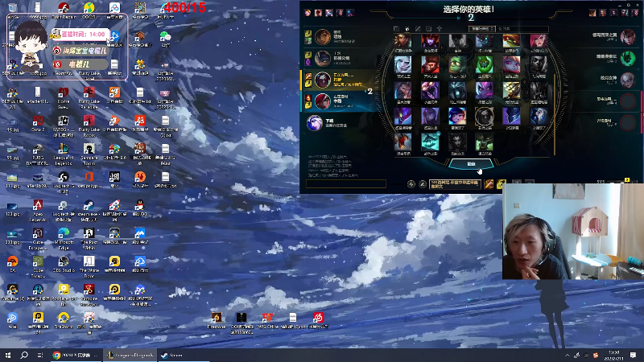Open the rune page selection dropdown

[x=455, y=184]
